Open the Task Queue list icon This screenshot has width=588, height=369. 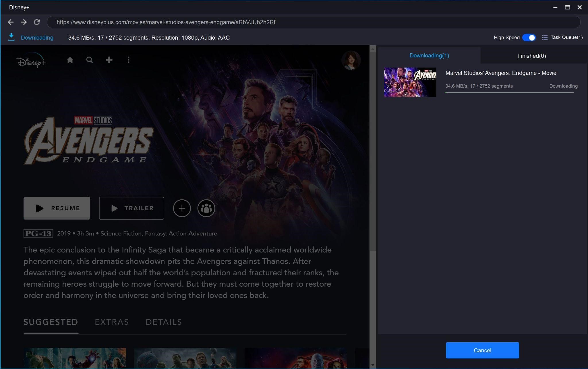click(x=545, y=38)
